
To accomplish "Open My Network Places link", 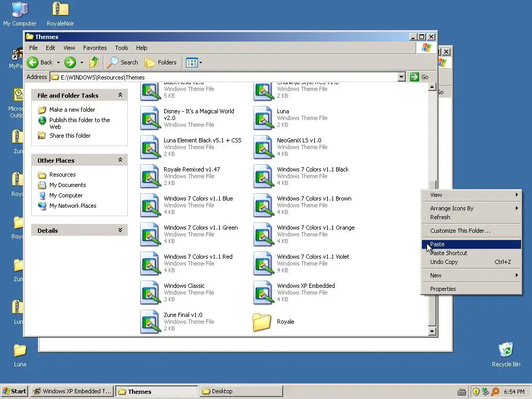I will pos(73,206).
